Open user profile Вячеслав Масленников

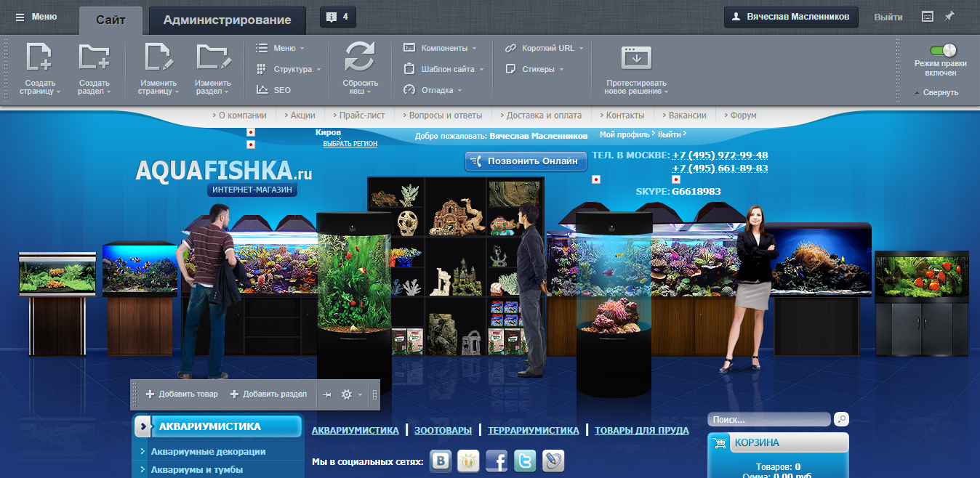791,17
